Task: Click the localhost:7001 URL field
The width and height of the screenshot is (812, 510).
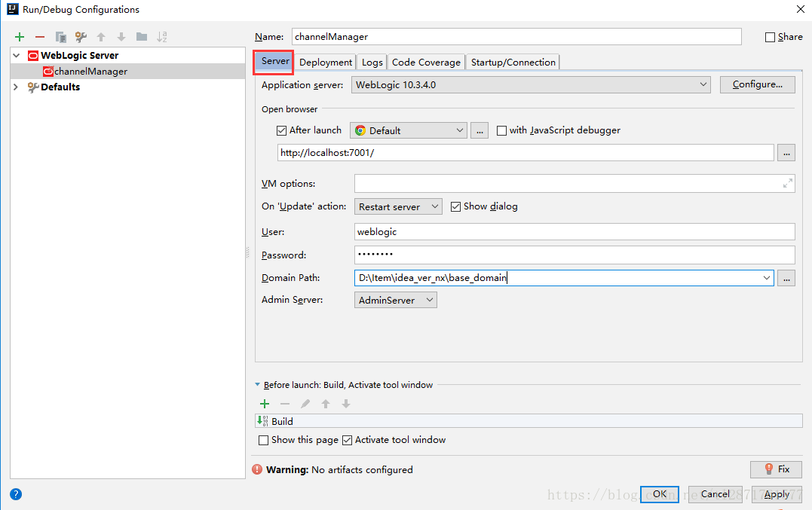Action: (x=526, y=153)
